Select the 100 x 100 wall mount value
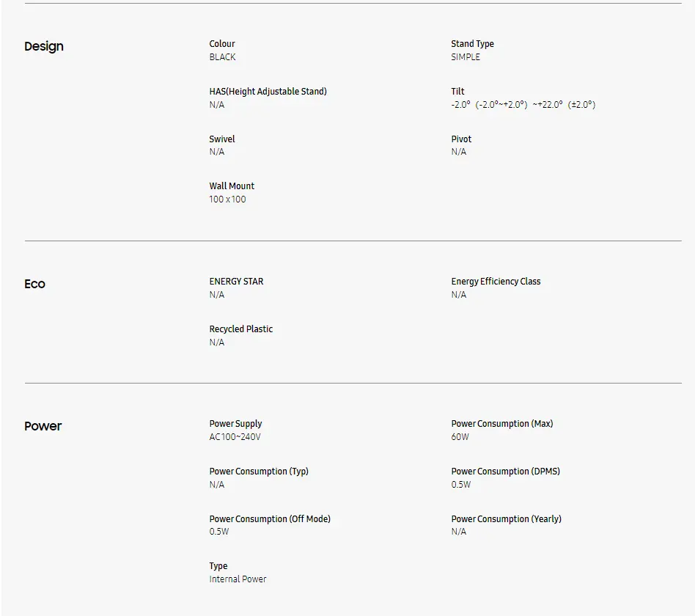The height and width of the screenshot is (616, 695). pyautogui.click(x=227, y=199)
